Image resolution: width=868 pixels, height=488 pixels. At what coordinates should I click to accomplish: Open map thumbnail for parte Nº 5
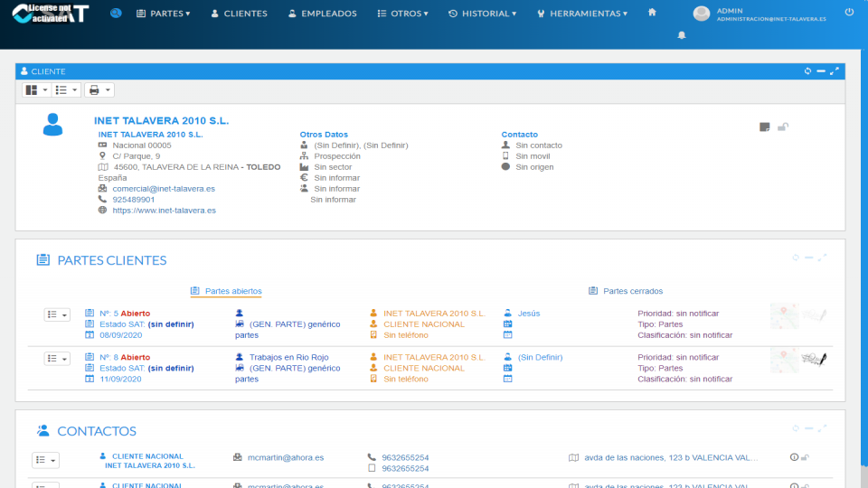point(785,316)
